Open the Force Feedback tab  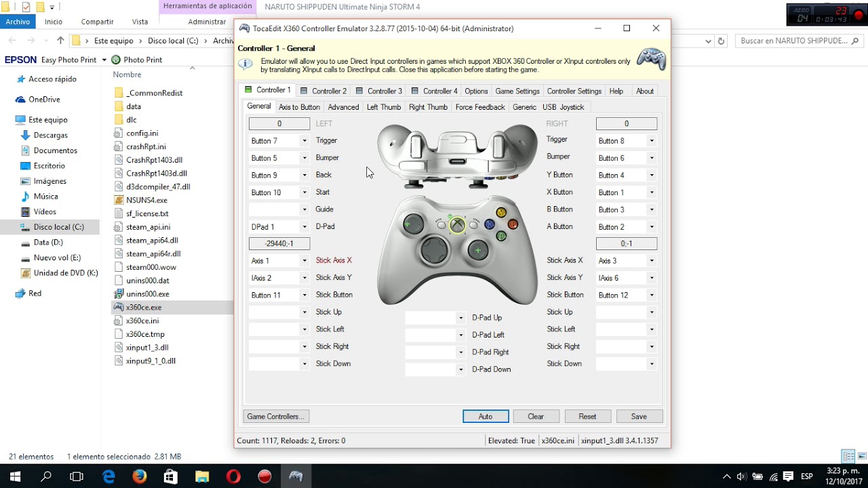[480, 107]
